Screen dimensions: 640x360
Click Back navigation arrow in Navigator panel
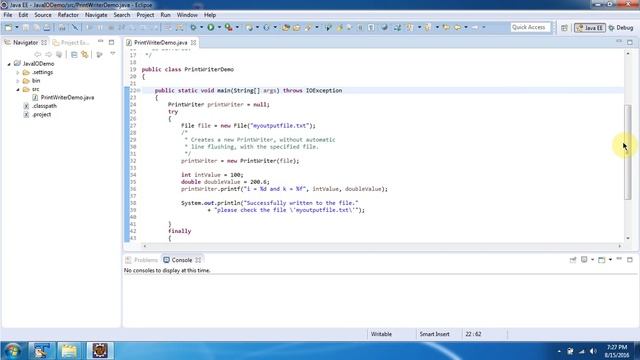point(38,54)
